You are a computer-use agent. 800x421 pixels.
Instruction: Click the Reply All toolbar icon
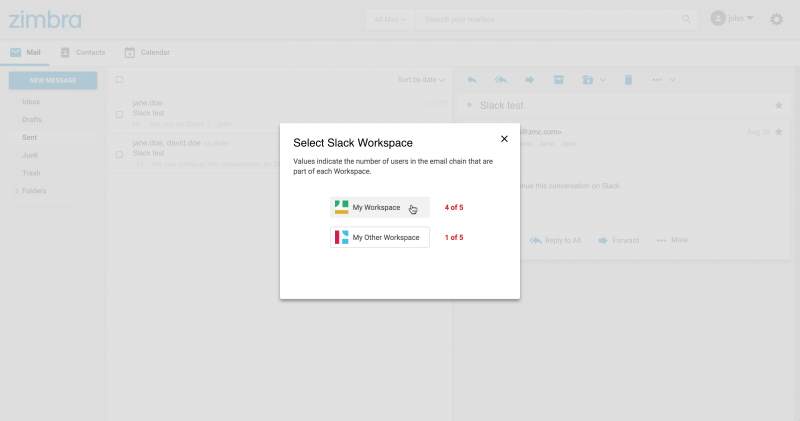[501, 80]
